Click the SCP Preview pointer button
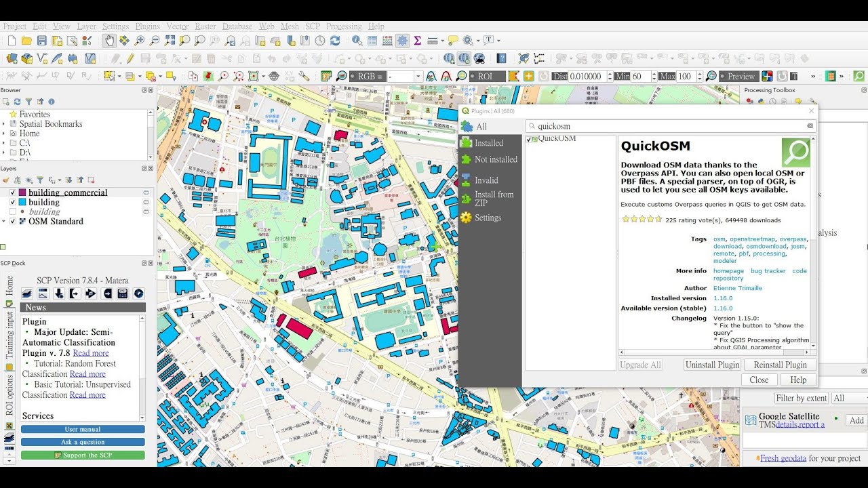This screenshot has height=488, width=868. (738, 77)
